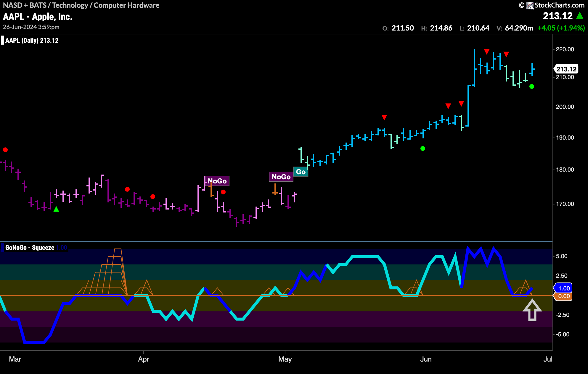The width and height of the screenshot is (588, 374).
Task: Click the 'Jun' date axis label
Action: (x=426, y=359)
